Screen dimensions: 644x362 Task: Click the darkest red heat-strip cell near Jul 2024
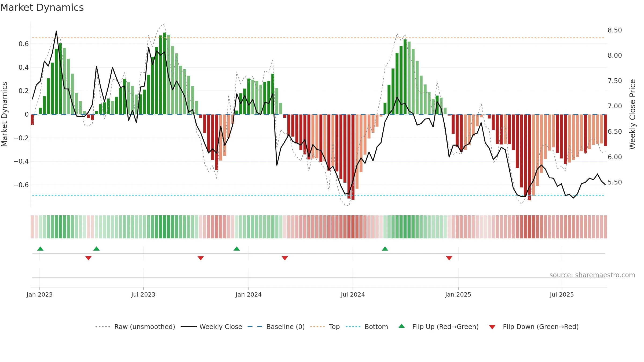pyautogui.click(x=353, y=227)
